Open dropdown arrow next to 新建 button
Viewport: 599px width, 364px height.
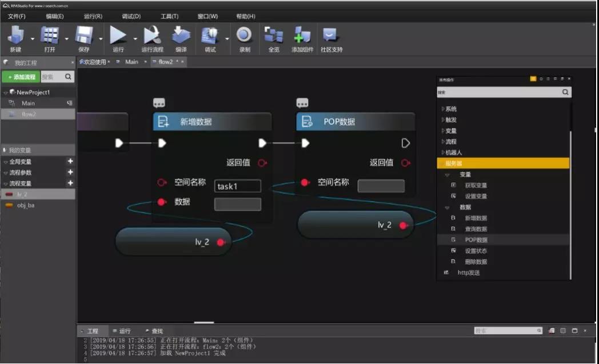point(32,39)
